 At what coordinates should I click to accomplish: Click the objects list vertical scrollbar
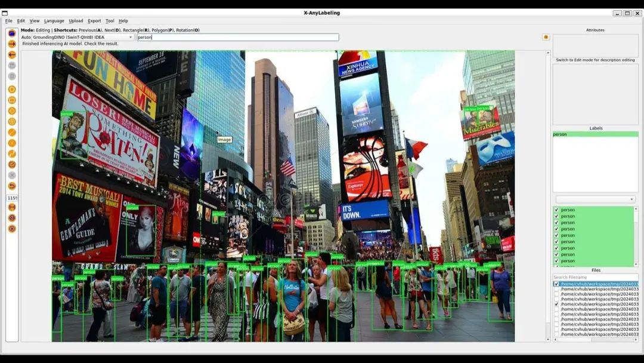636,236
